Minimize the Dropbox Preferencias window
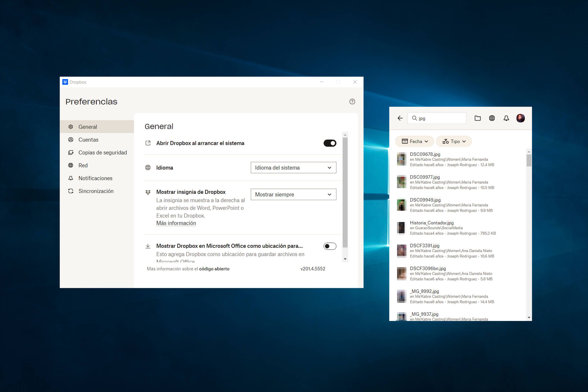The width and height of the screenshot is (588, 392). click(x=322, y=82)
